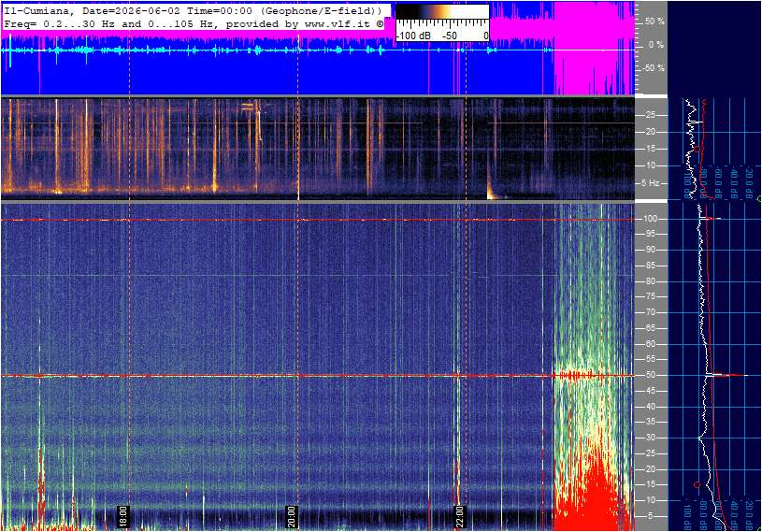Screen dimensions: 762x532
Task: Click the '80' frequency tick label
Action: pos(650,281)
